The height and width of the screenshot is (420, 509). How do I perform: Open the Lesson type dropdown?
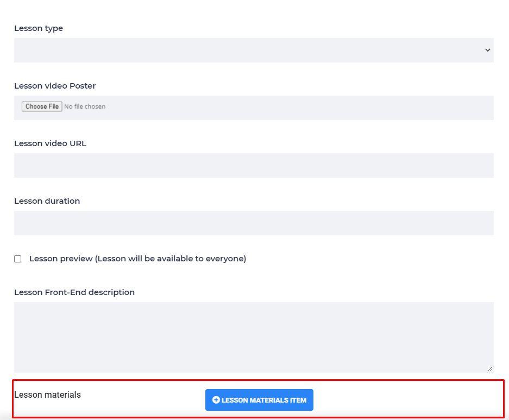click(x=254, y=51)
